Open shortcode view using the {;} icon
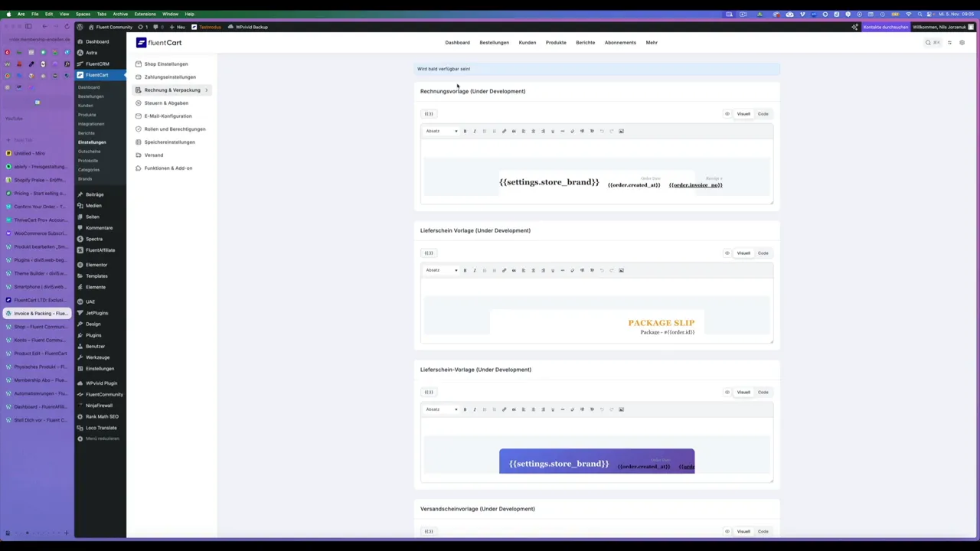Screen dimensions: 980x551 tap(429, 113)
